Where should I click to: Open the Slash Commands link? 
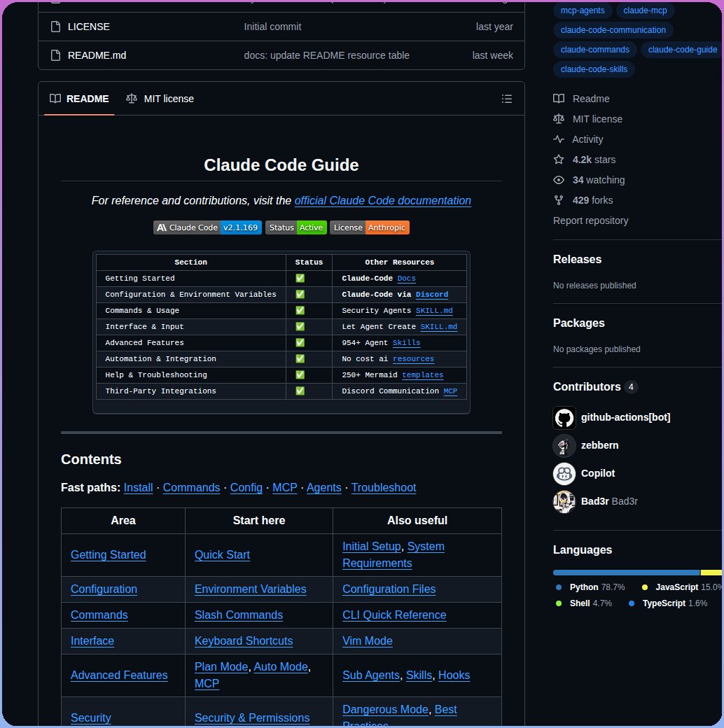click(x=239, y=615)
